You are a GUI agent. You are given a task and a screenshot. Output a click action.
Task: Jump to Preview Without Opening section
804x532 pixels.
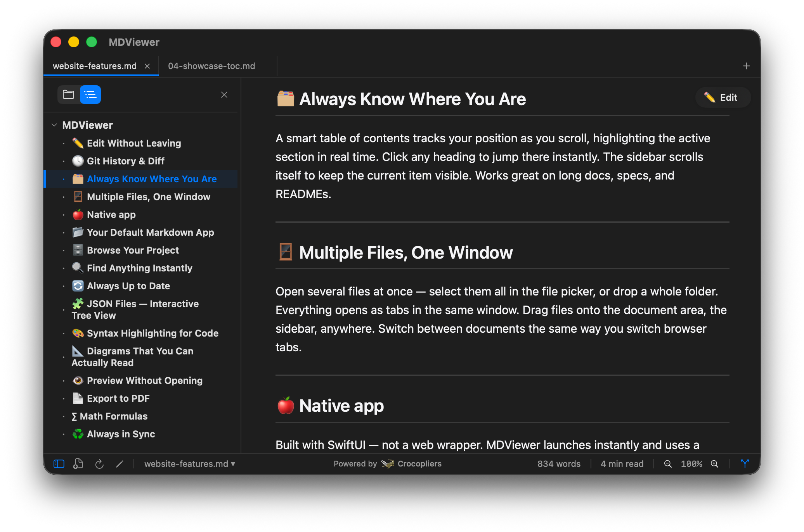pyautogui.click(x=141, y=380)
